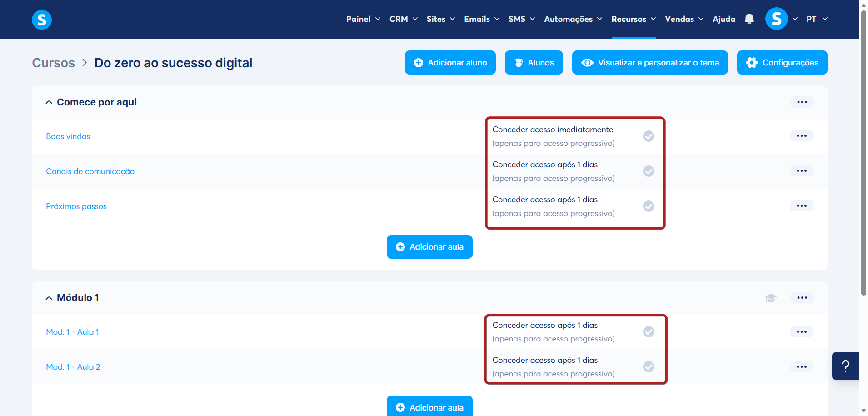Screen dimensions: 868x416
Task: Open the CRM dropdown menu
Action: pos(404,19)
